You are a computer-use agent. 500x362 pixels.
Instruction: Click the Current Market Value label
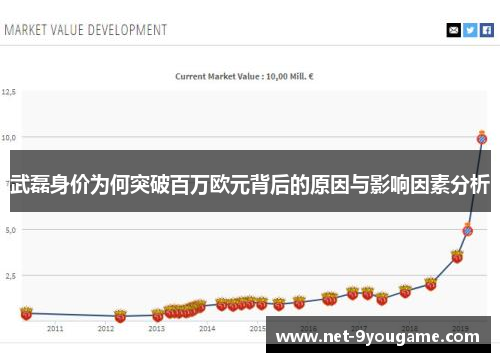click(244, 77)
